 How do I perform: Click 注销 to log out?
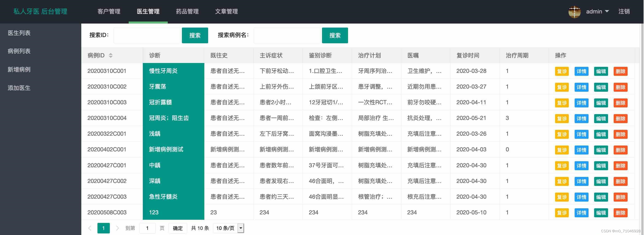pyautogui.click(x=624, y=11)
